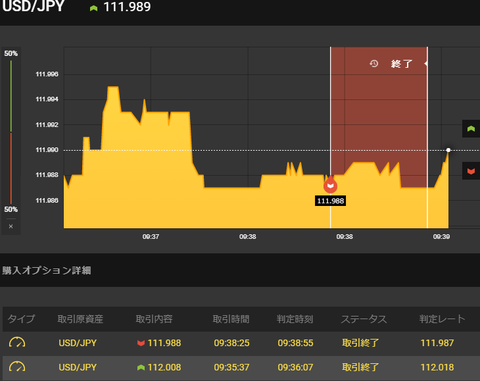Click trade time 09:38:25

tap(232, 343)
